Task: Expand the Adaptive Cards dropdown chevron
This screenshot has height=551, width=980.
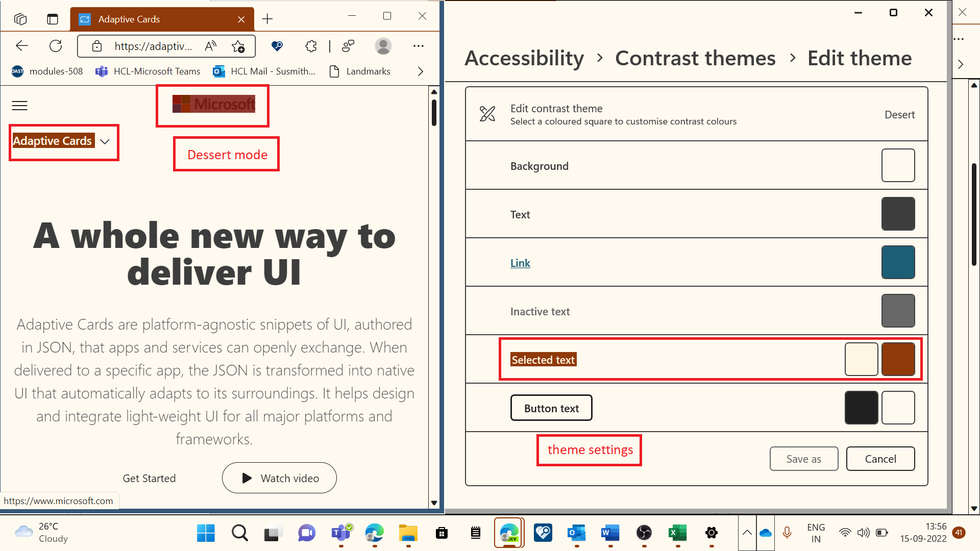Action: (x=105, y=141)
